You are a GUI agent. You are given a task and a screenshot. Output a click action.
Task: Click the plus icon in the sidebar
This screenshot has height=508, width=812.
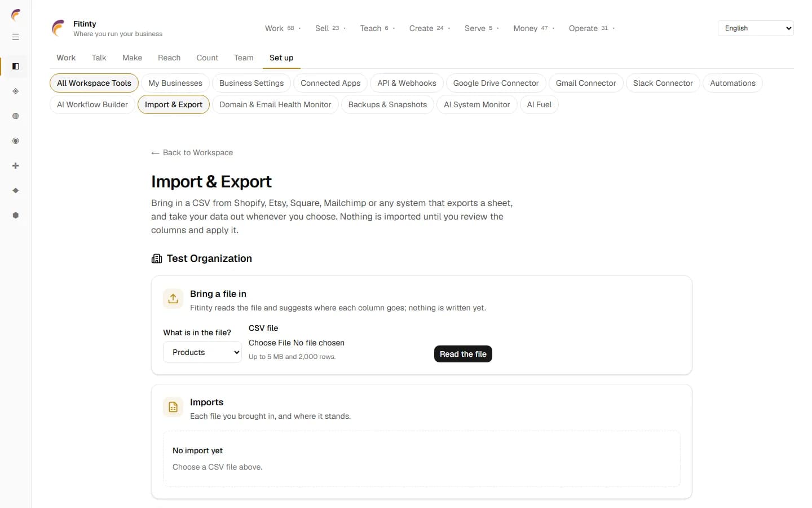click(x=16, y=166)
